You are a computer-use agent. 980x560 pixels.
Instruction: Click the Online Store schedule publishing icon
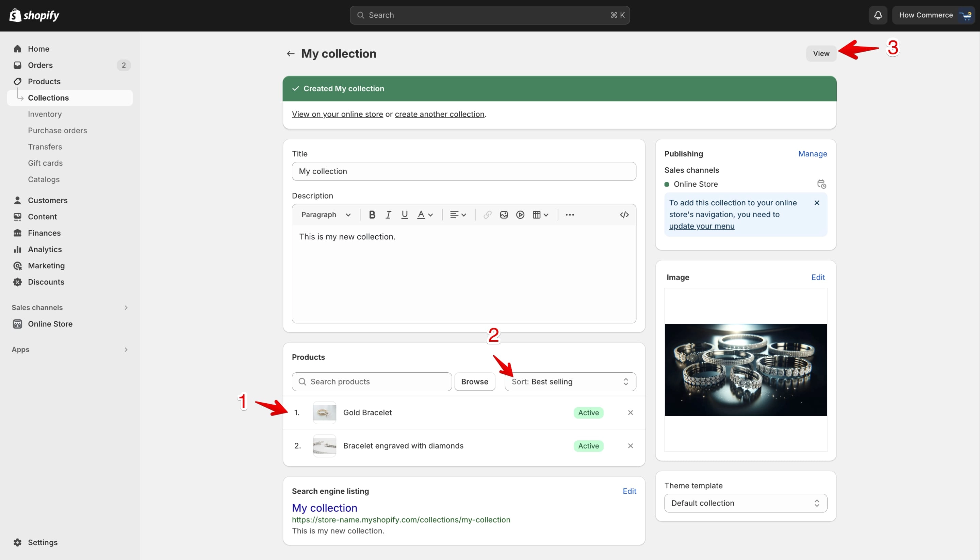[821, 184]
